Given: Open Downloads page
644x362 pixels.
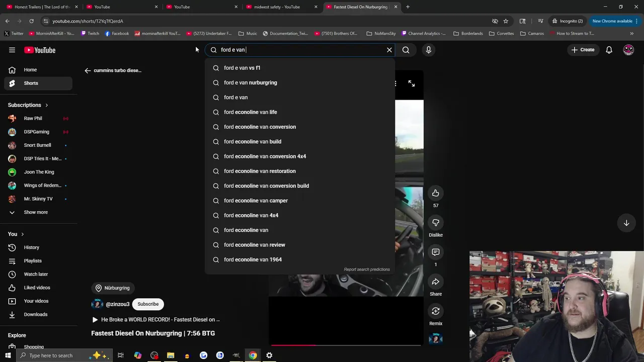Looking at the screenshot, I should 38,314.
